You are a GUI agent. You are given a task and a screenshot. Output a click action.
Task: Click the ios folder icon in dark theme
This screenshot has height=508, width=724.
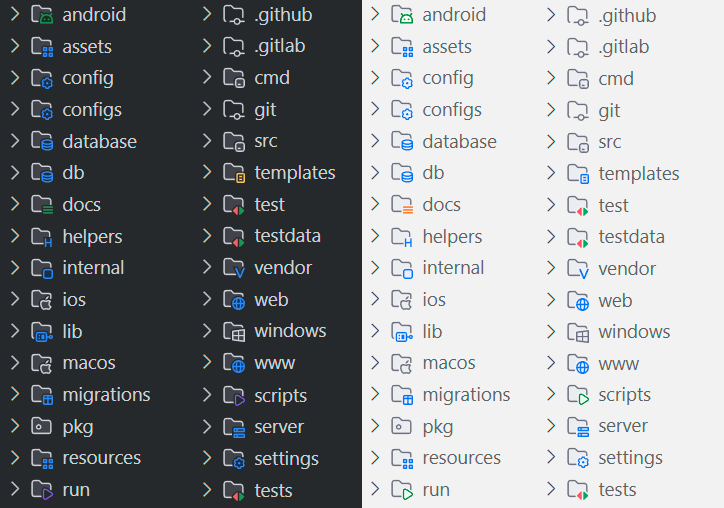point(42,300)
